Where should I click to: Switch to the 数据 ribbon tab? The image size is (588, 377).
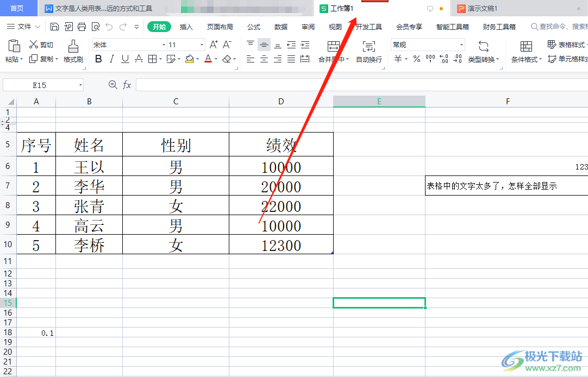[280, 27]
